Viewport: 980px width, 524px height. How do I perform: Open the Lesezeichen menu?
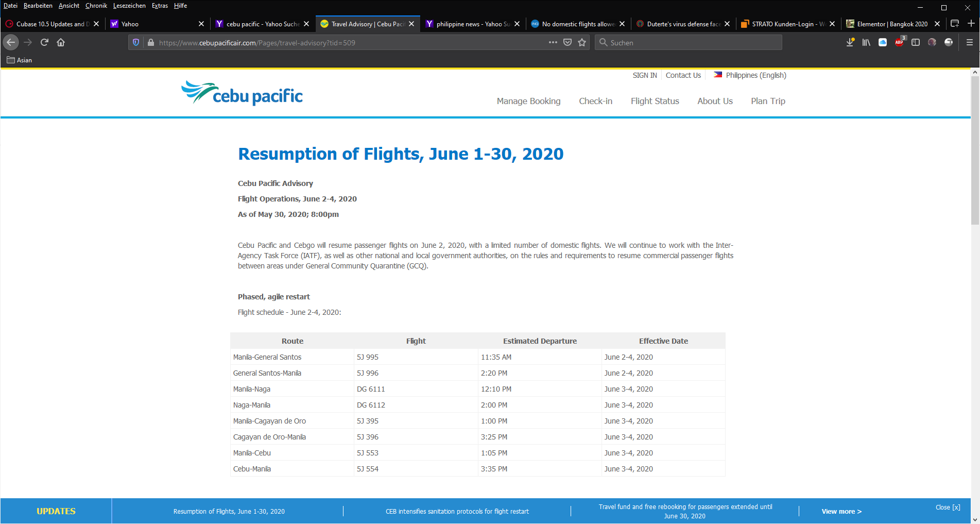(129, 6)
